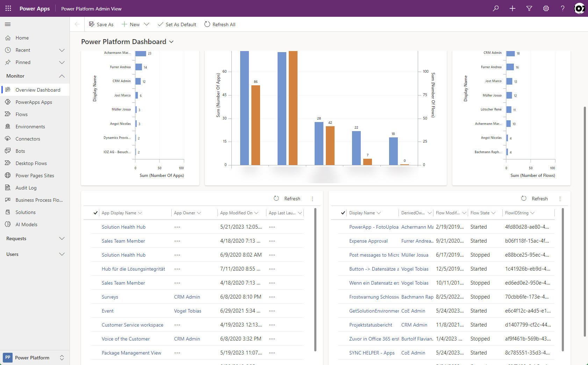Expand the Pinned section chevron
588x365 pixels.
click(x=62, y=62)
